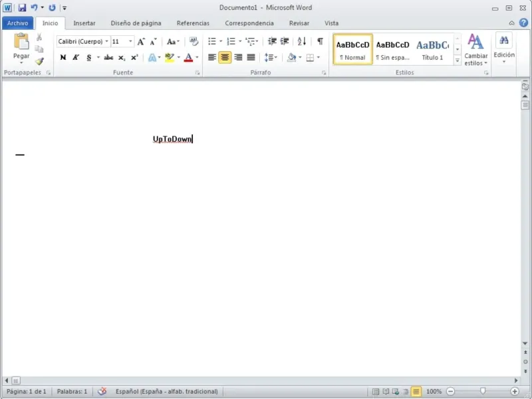Open bullets list dropdown

pyautogui.click(x=221, y=41)
